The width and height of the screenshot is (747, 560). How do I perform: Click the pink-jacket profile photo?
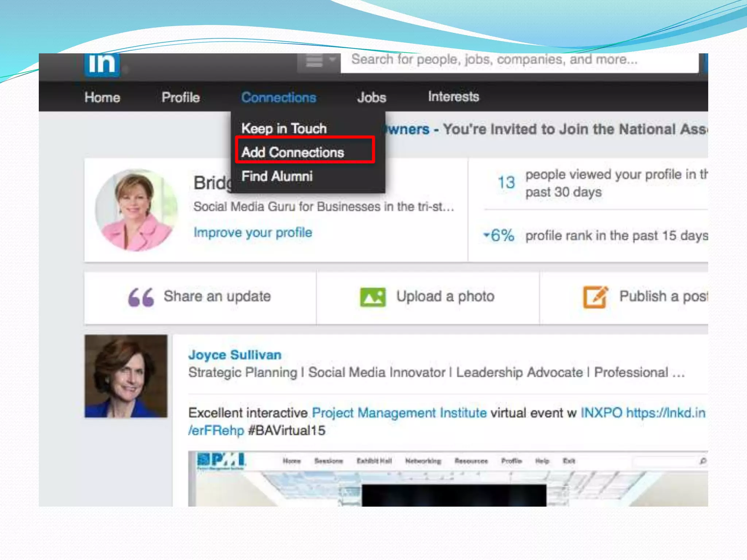click(136, 210)
